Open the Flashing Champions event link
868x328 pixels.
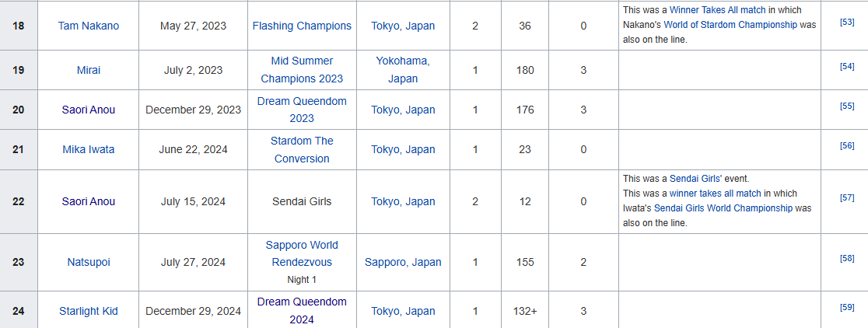[302, 26]
